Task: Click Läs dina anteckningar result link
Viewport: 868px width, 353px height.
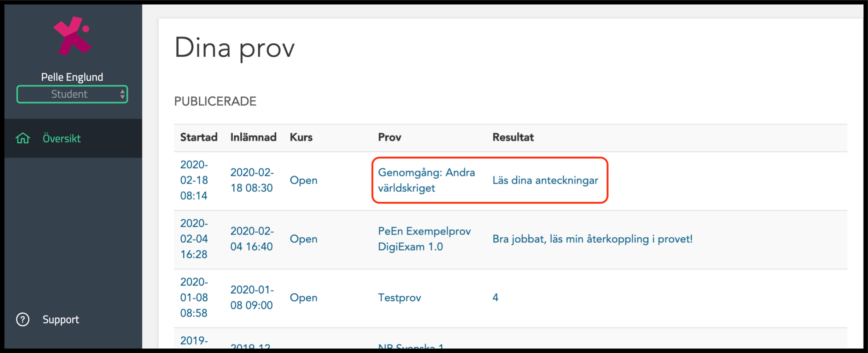Action: click(x=545, y=180)
